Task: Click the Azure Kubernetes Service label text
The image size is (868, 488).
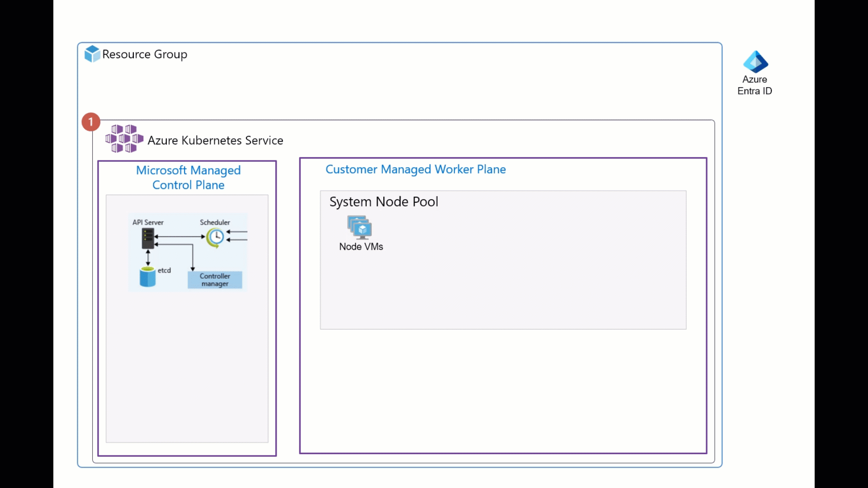Action: [215, 141]
